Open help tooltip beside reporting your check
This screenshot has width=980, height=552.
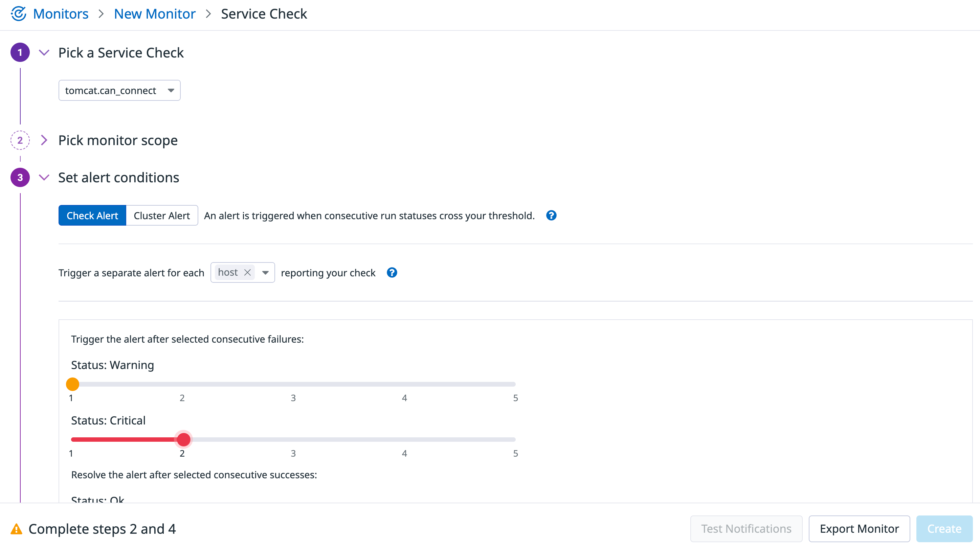(392, 273)
